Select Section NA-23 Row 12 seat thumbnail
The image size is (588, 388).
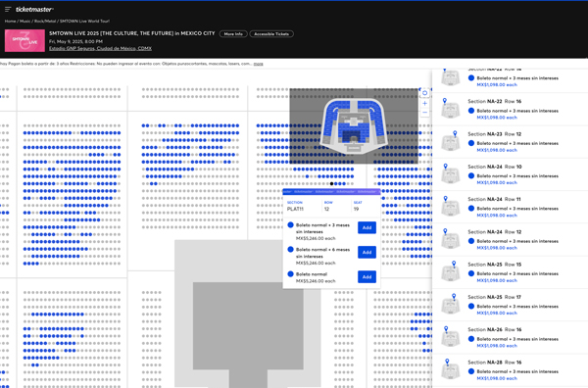click(451, 142)
